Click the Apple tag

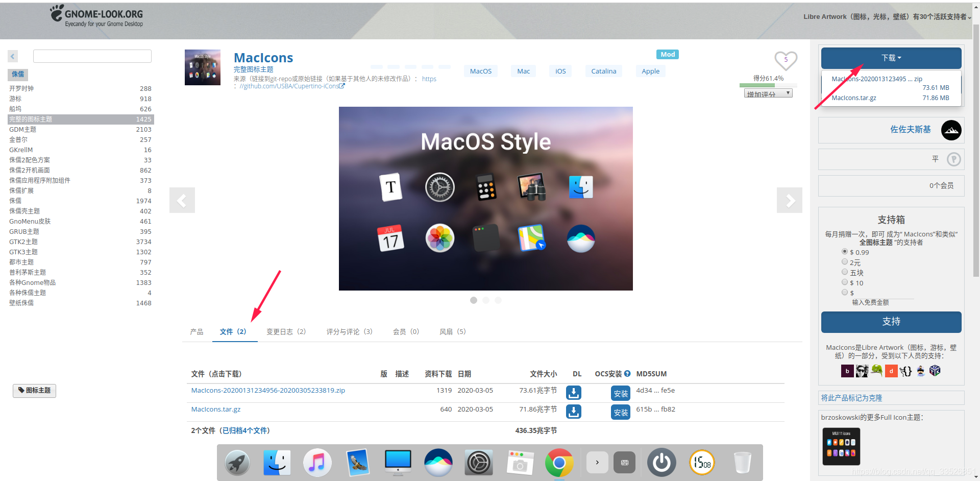point(651,71)
